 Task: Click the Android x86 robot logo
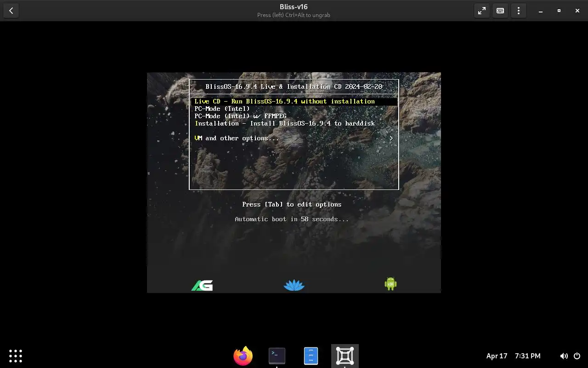click(390, 284)
